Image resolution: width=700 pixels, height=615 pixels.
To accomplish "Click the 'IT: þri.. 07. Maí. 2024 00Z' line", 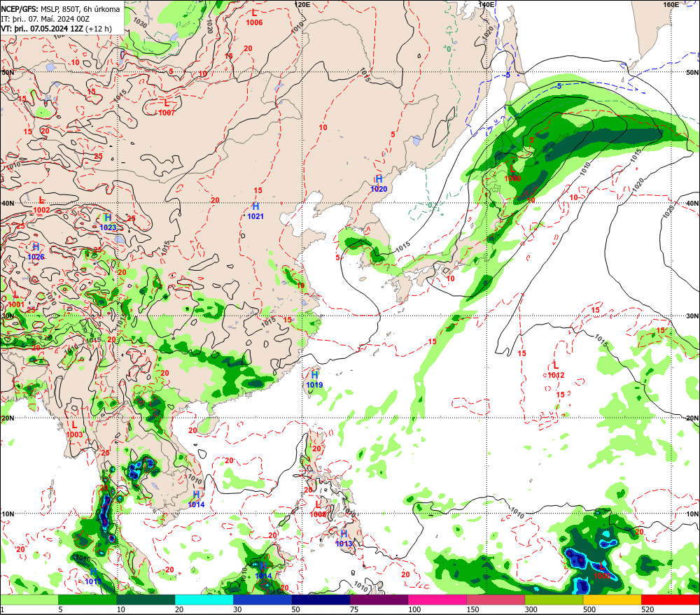I will 45,19.
